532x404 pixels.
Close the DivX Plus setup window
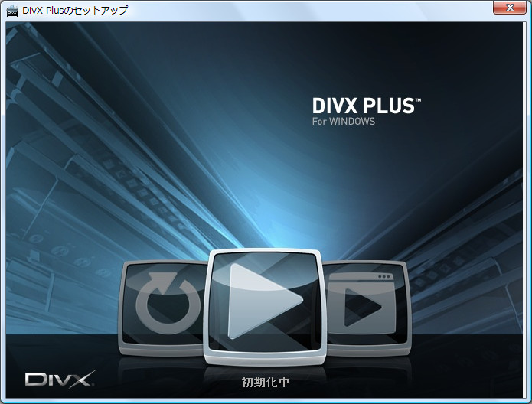(509, 8)
